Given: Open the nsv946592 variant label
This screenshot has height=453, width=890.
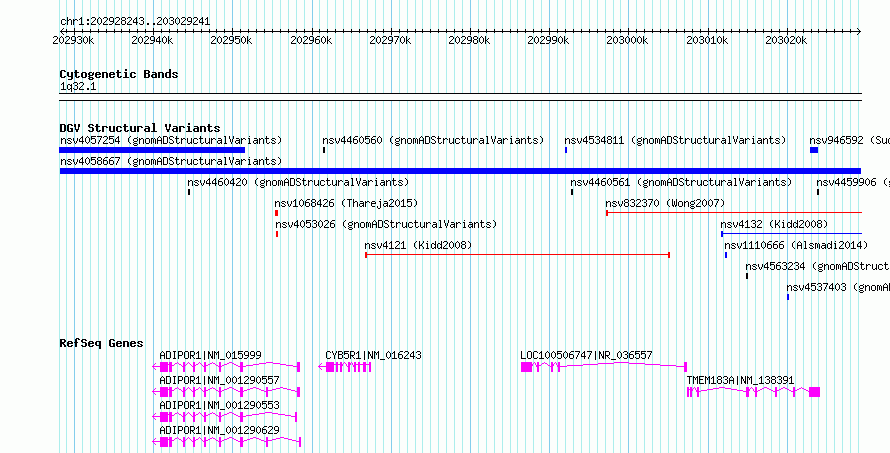Looking at the screenshot, I should pyautogui.click(x=850, y=140).
